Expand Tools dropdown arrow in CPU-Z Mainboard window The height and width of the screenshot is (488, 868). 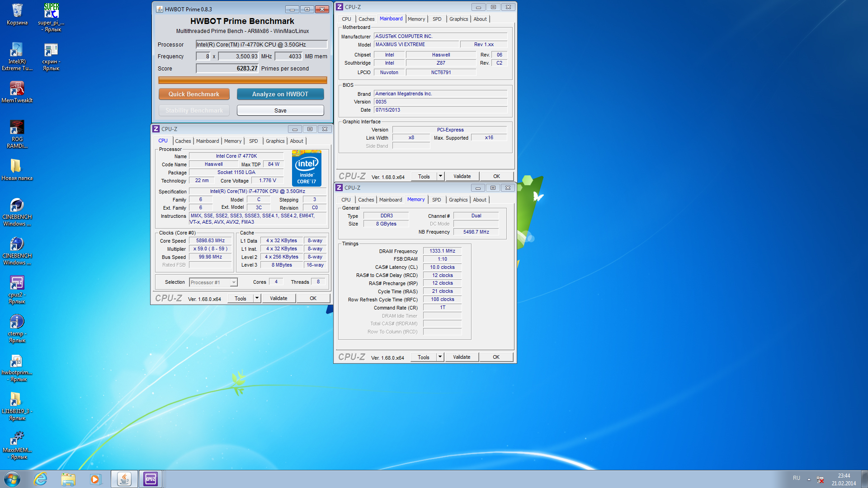point(440,176)
